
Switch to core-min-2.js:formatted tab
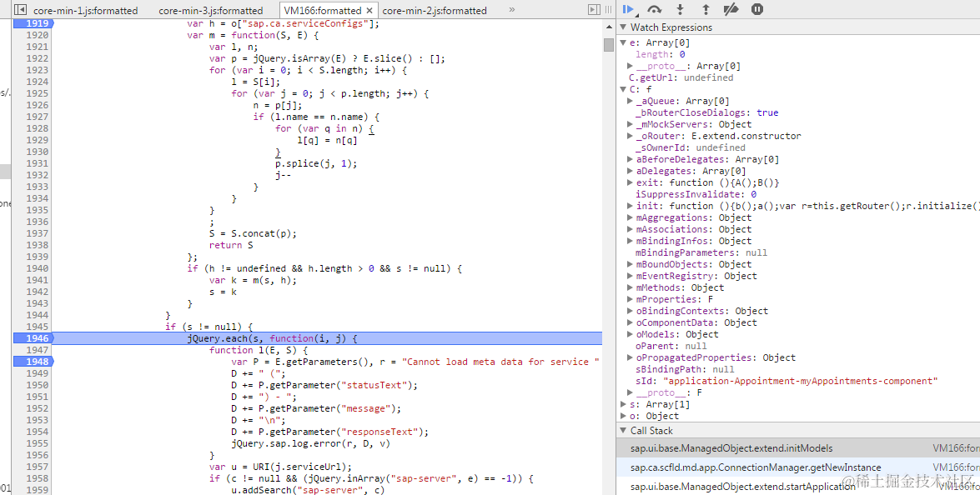pos(435,11)
